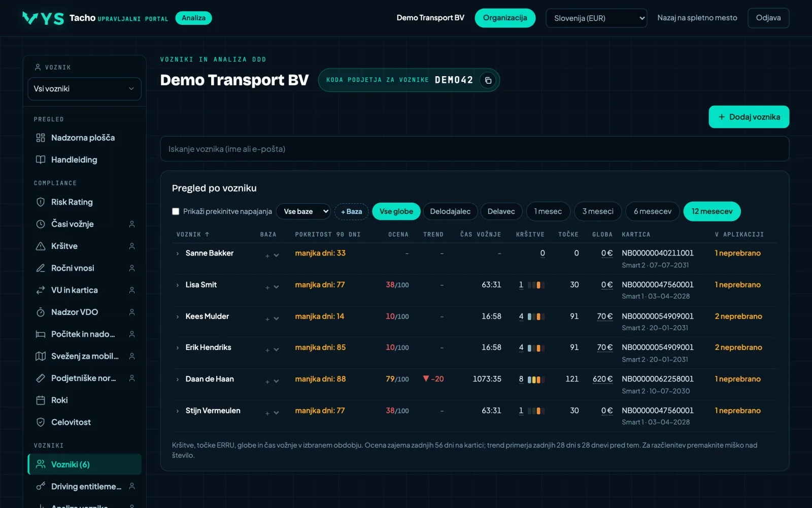This screenshot has height=508, width=812.
Task: Open VU in kartica arrows item
Action: (x=84, y=290)
